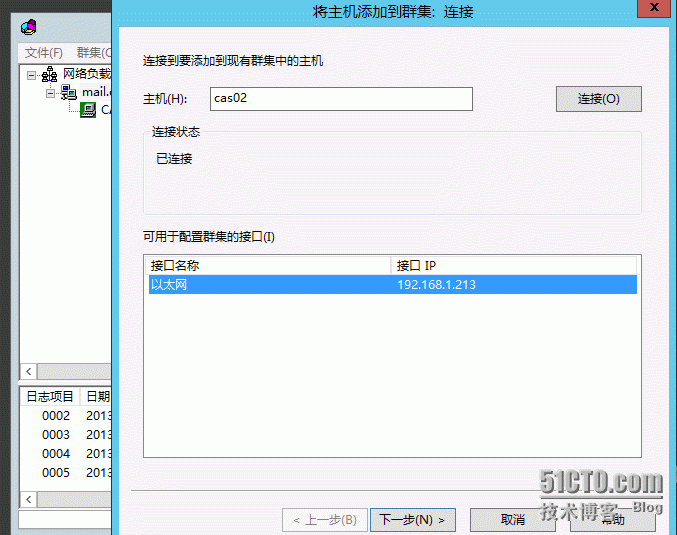This screenshot has height=535, width=677.
Task: Click the tree pane left scroll arrow
Action: tap(28, 371)
